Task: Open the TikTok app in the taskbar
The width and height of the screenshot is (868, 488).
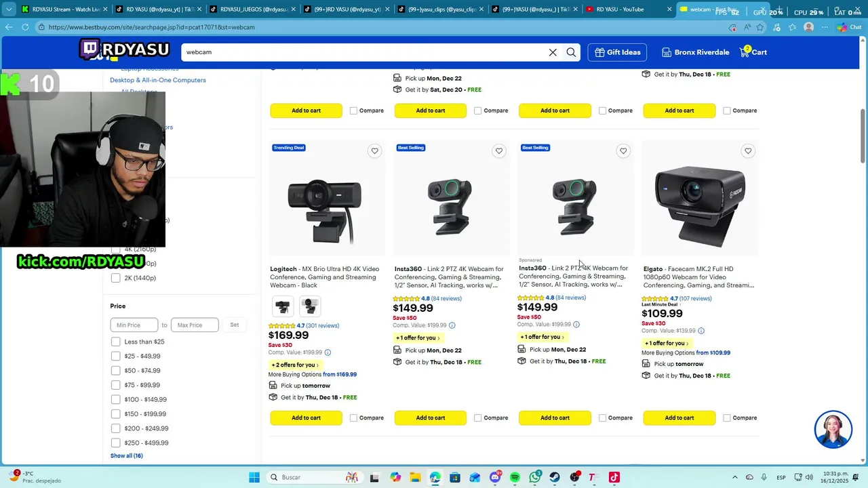Action: (614, 477)
